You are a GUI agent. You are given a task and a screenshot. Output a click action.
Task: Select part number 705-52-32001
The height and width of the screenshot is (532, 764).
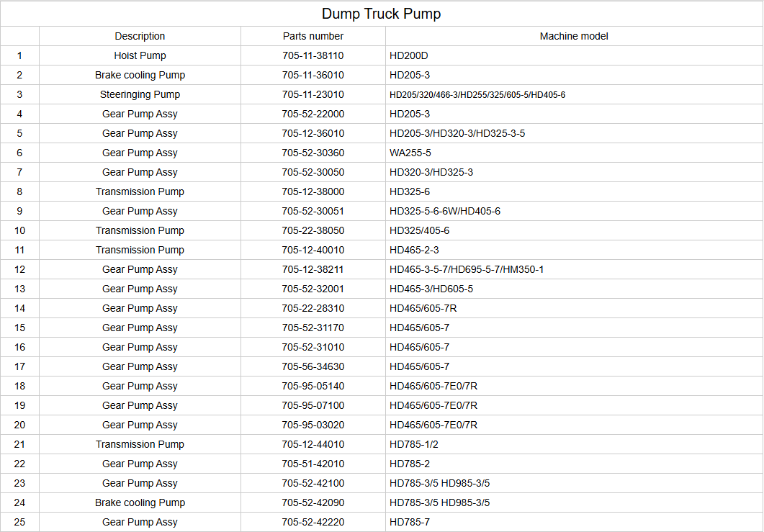tap(313, 289)
